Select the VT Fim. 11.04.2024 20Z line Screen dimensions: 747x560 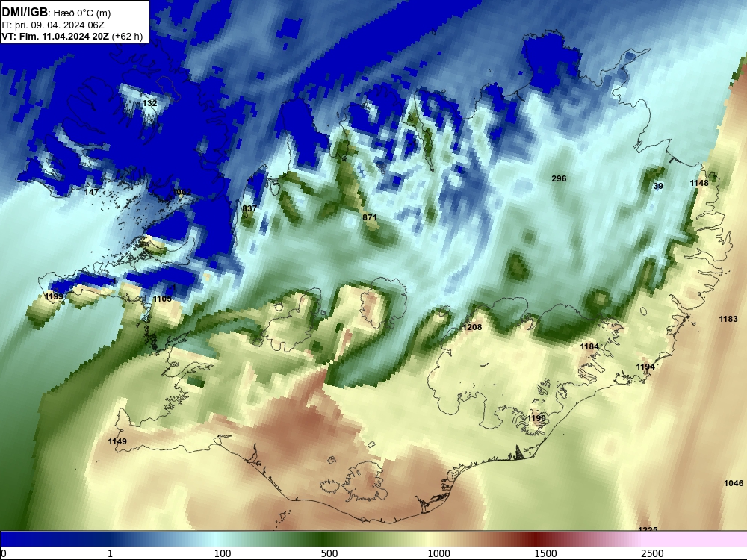coord(72,36)
